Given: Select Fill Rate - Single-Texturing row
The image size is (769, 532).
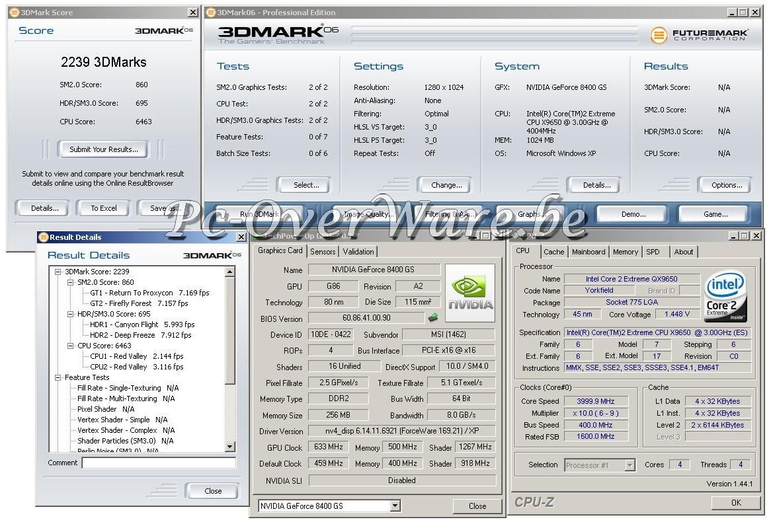Looking at the screenshot, I should pos(128,388).
